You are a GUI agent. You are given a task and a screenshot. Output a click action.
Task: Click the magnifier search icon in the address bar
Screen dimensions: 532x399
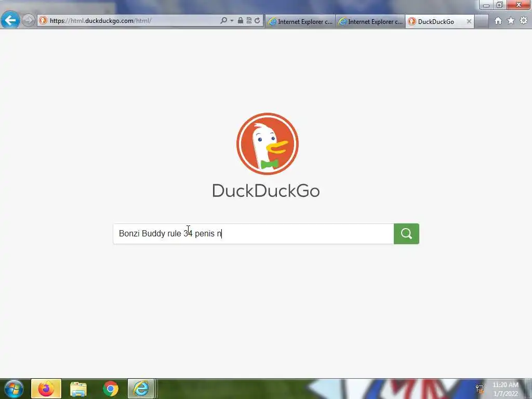pos(223,21)
